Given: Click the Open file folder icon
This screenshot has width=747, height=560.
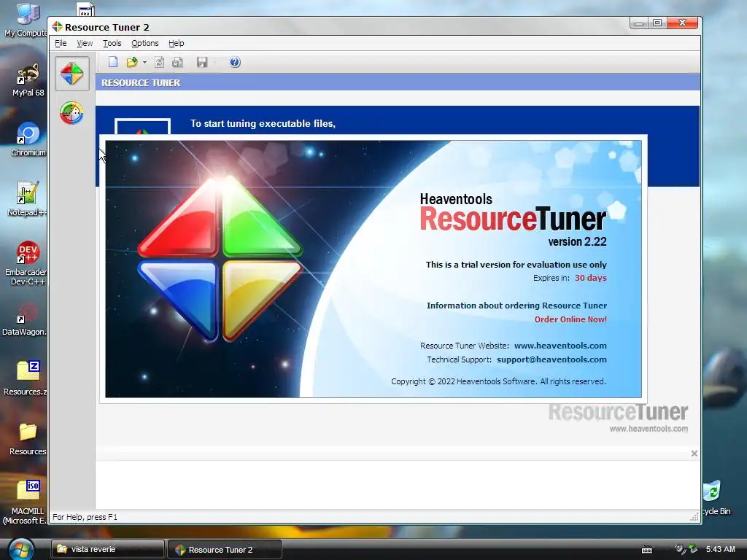Looking at the screenshot, I should [132, 62].
